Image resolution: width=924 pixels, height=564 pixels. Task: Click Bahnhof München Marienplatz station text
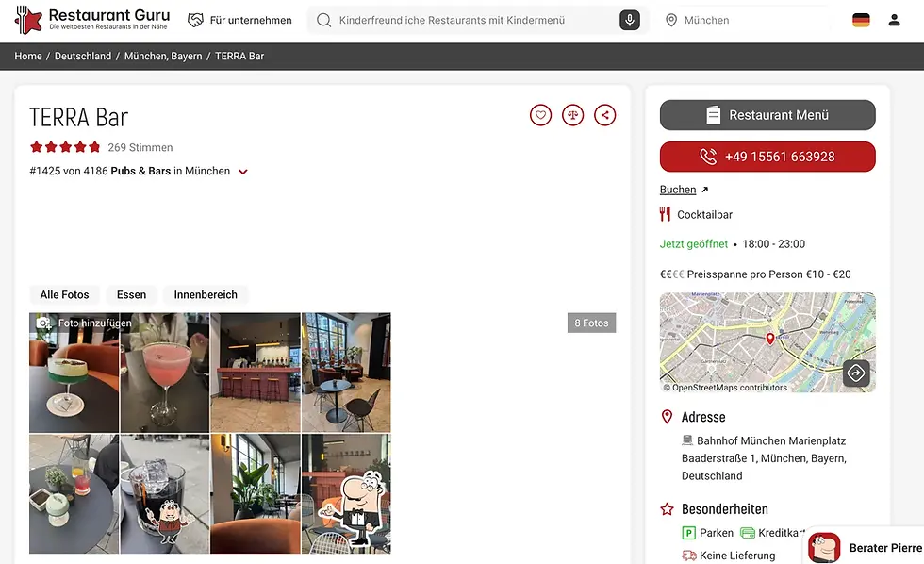click(771, 440)
